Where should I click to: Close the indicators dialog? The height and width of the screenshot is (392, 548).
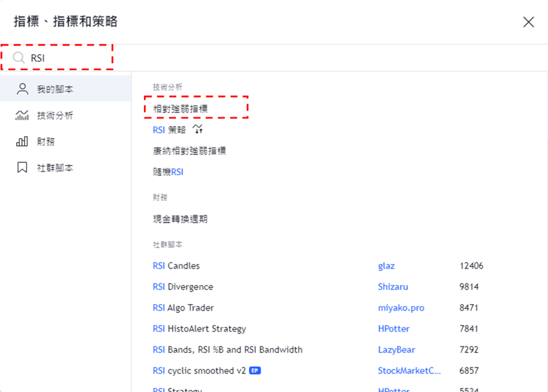(528, 22)
